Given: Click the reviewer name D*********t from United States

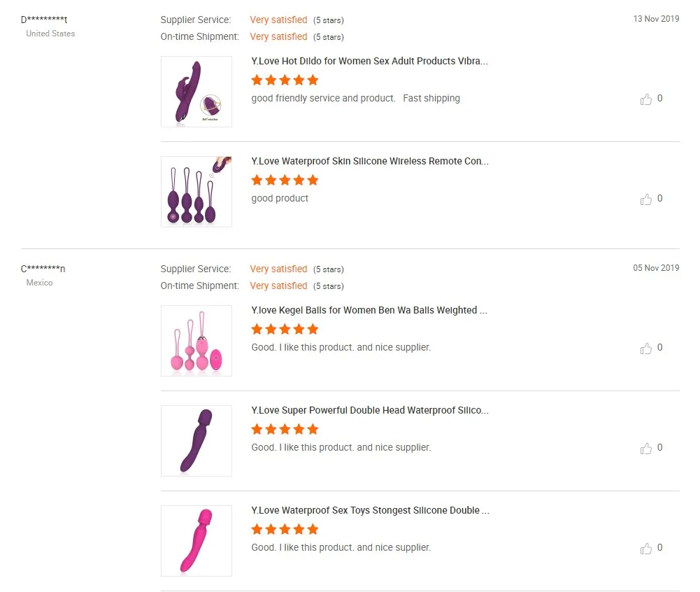Looking at the screenshot, I should point(44,20).
